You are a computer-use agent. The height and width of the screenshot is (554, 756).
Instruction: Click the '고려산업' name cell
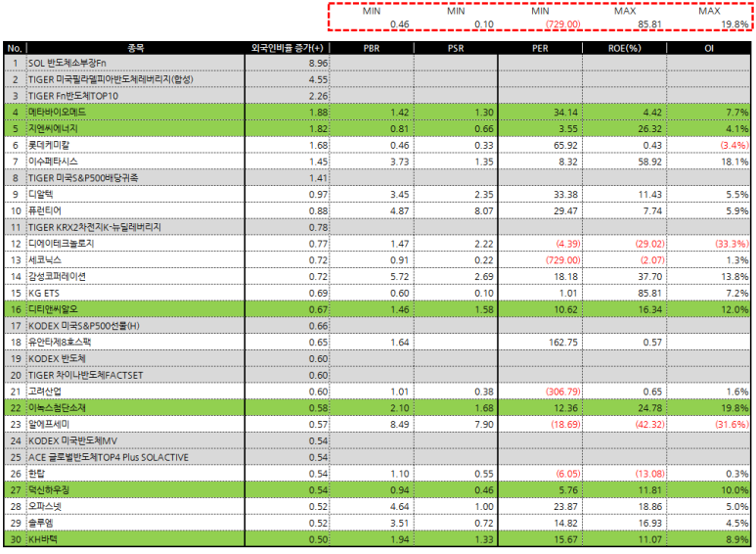pyautogui.click(x=136, y=392)
